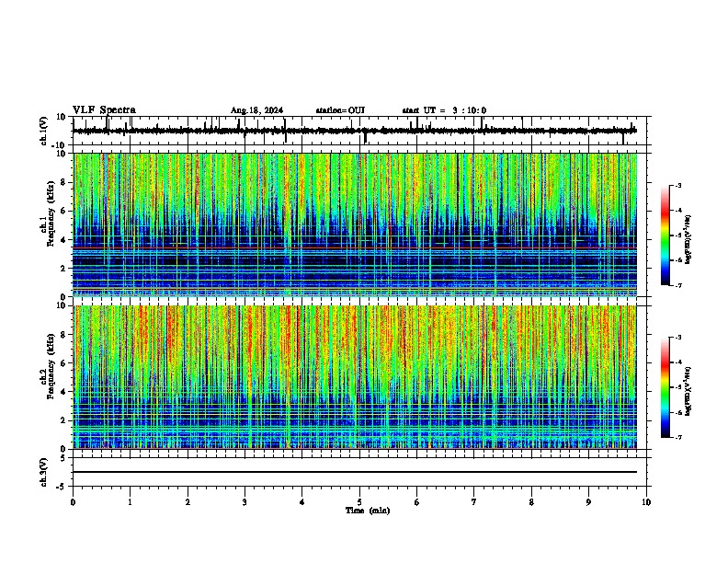The image size is (728, 563).
Task: Click the ch.3 flat line trace
Action: point(355,472)
